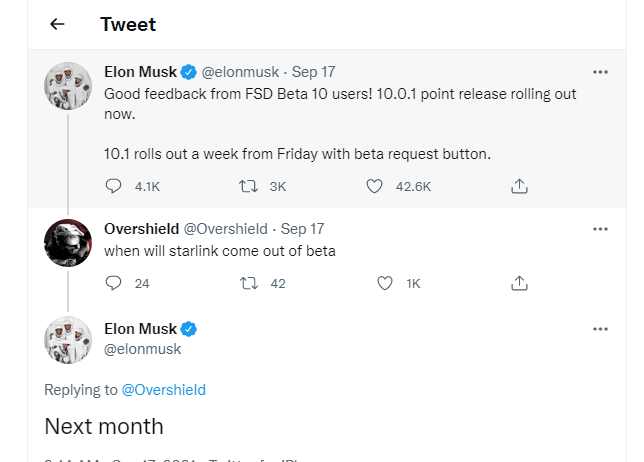Share Overshield's starlink tweet
Image resolution: width=644 pixels, height=462 pixels.
point(519,283)
